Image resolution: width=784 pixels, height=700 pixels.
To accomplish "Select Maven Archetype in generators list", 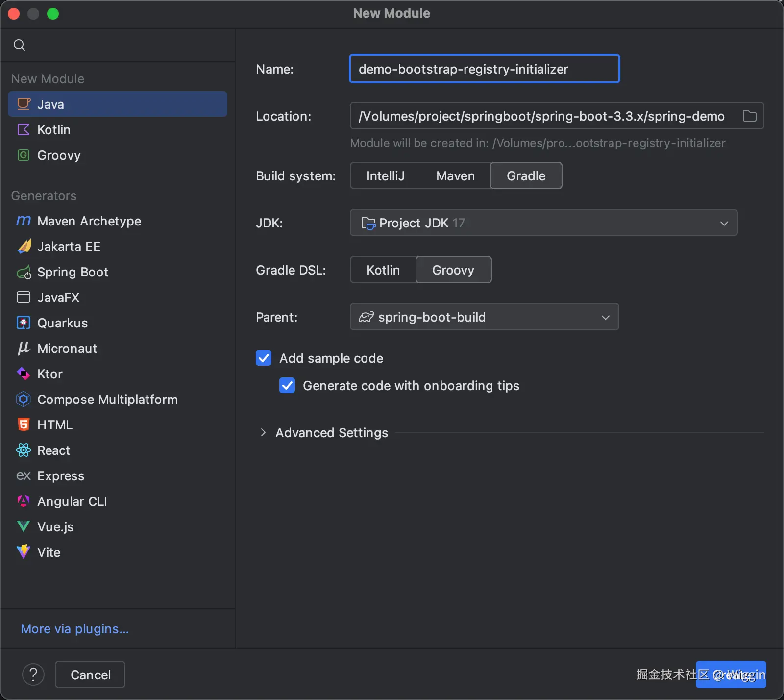I will [89, 221].
